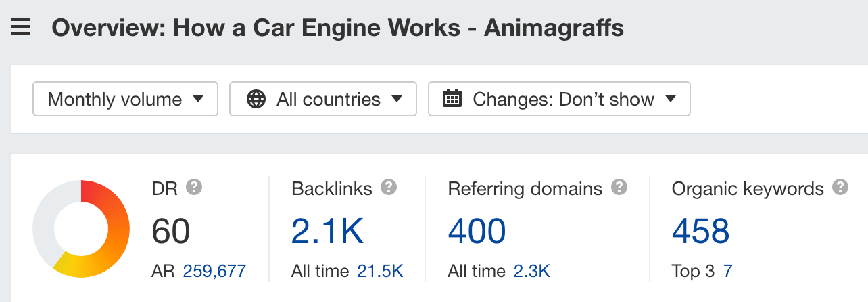Click the Top 3 keywords count 7
The width and height of the screenshot is (868, 302).
(x=727, y=272)
